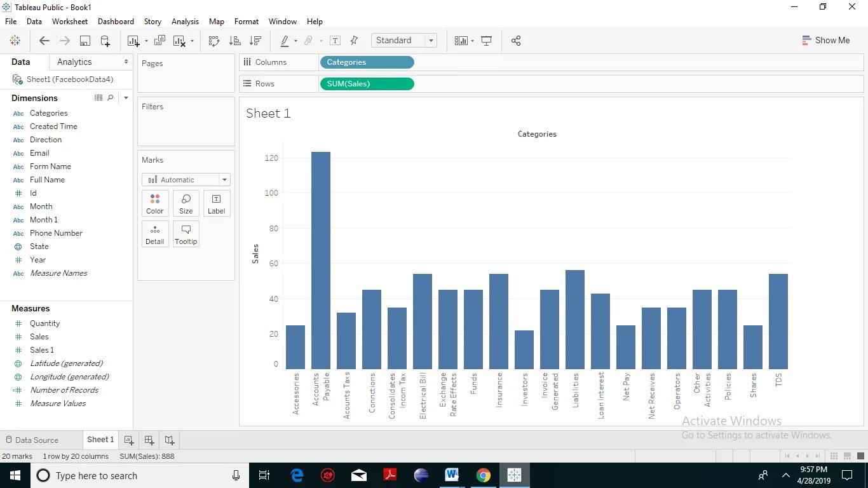Click the Undo back arrow
Image resolution: width=868 pixels, height=488 pixels.
point(44,41)
